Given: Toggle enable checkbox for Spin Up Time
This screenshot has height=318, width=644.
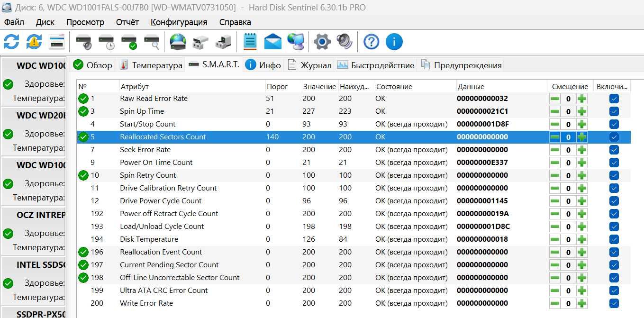Looking at the screenshot, I should 614,111.
